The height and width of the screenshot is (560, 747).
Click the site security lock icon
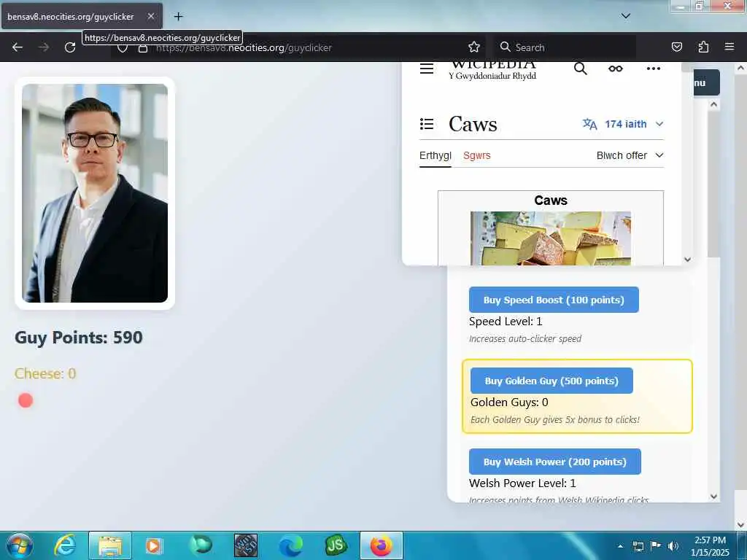click(142, 48)
